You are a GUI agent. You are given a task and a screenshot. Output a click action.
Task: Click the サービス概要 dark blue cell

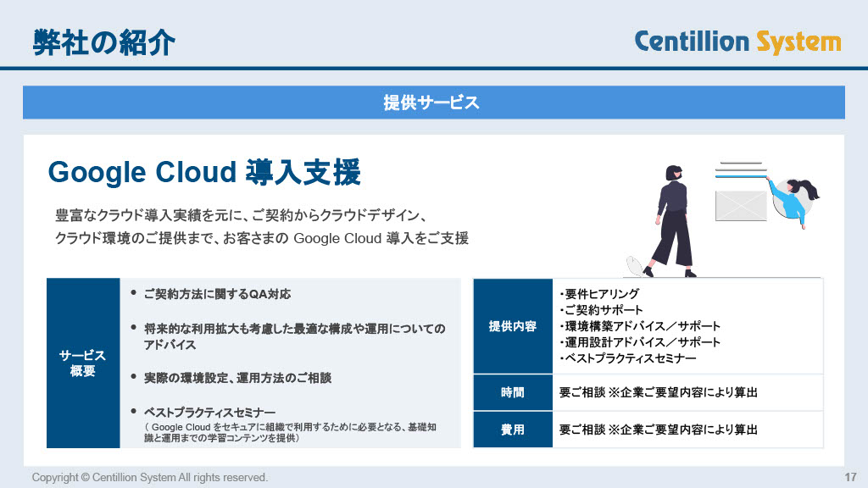[x=83, y=363]
